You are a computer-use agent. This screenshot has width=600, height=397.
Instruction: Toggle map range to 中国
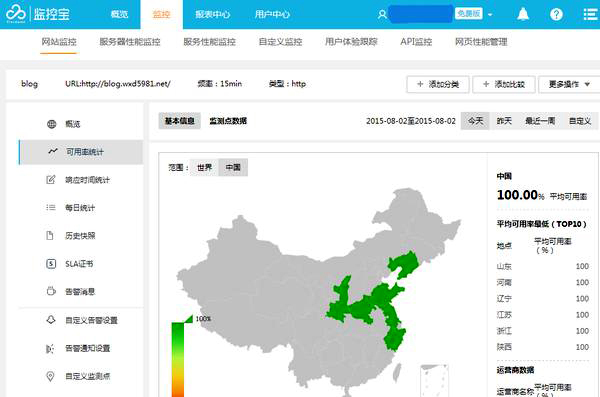pyautogui.click(x=233, y=167)
